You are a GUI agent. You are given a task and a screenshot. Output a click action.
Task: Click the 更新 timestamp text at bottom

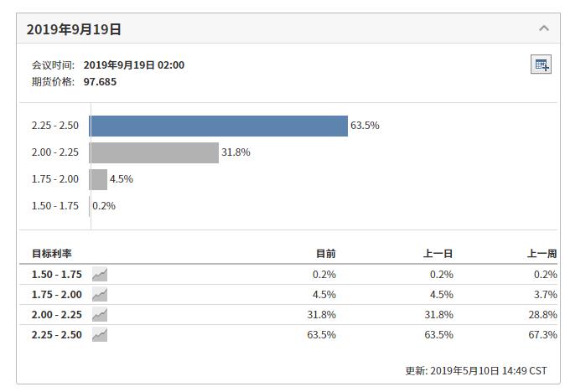click(x=475, y=370)
